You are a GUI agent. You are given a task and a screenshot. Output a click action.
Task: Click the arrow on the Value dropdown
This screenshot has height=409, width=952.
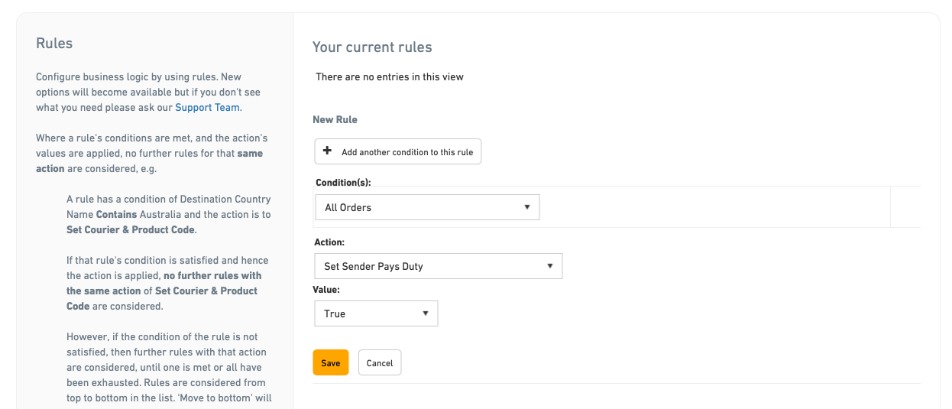[x=425, y=313]
